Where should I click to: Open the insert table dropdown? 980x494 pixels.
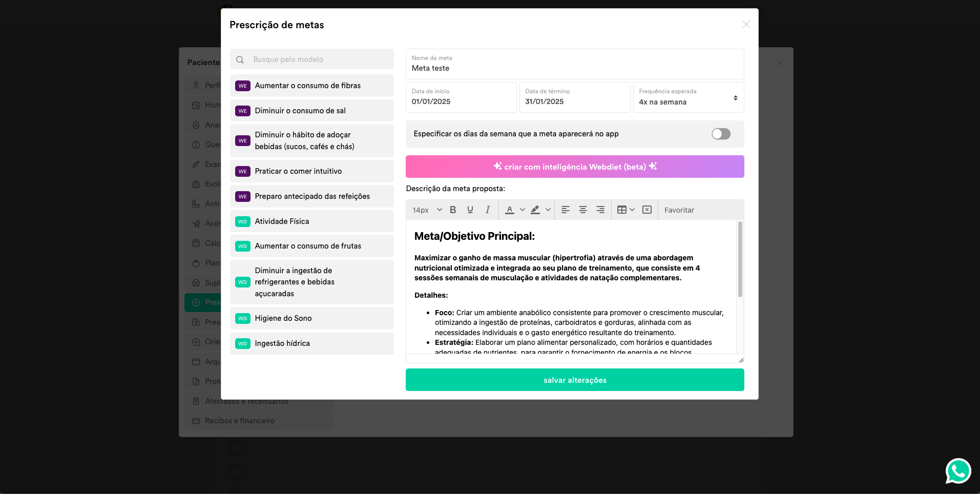[626, 210]
